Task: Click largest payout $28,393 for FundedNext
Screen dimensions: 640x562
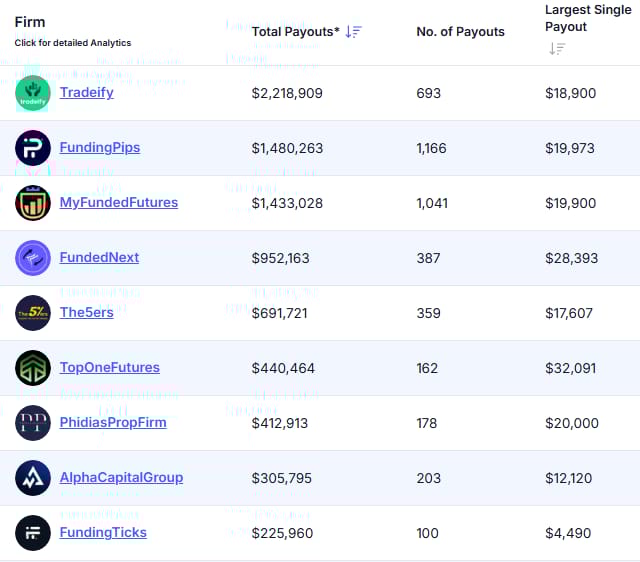Action: click(571, 258)
